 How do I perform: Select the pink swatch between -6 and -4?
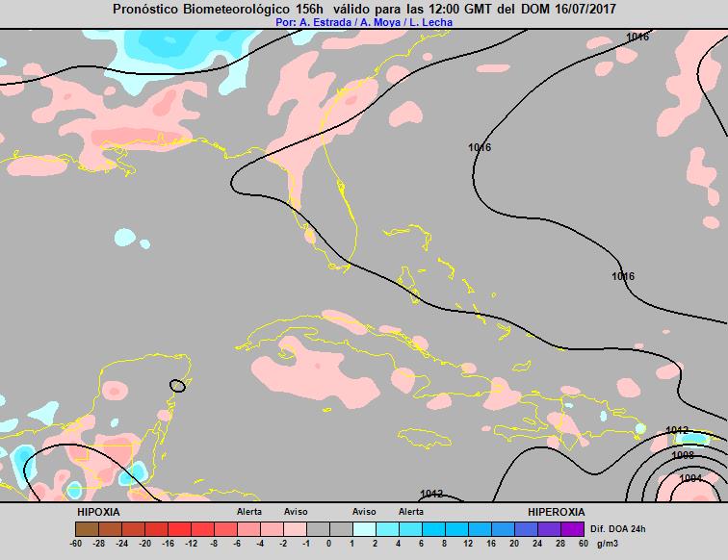click(x=248, y=529)
